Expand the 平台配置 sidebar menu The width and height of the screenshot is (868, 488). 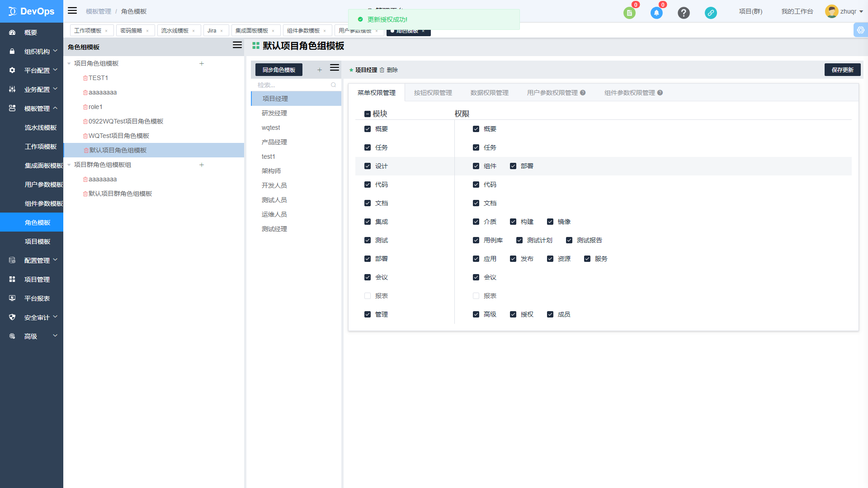32,71
